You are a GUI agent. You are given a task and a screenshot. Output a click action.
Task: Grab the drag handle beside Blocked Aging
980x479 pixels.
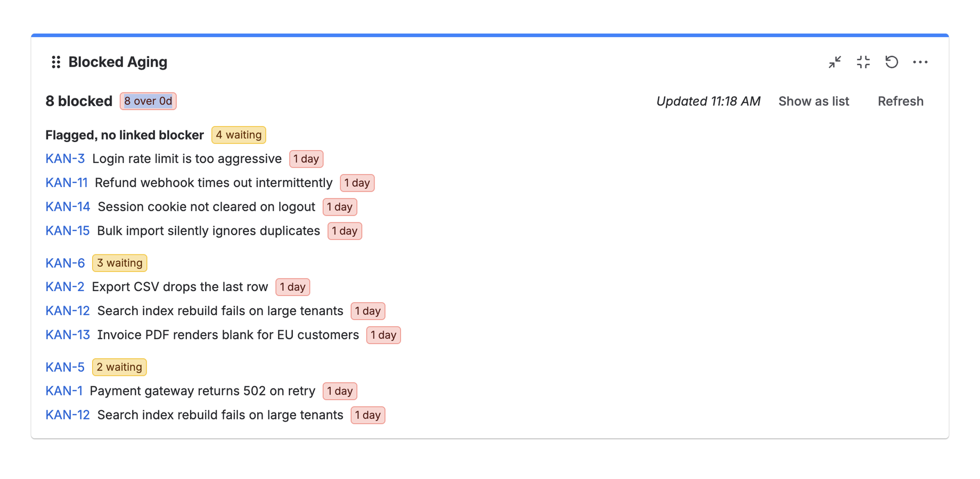coord(56,62)
